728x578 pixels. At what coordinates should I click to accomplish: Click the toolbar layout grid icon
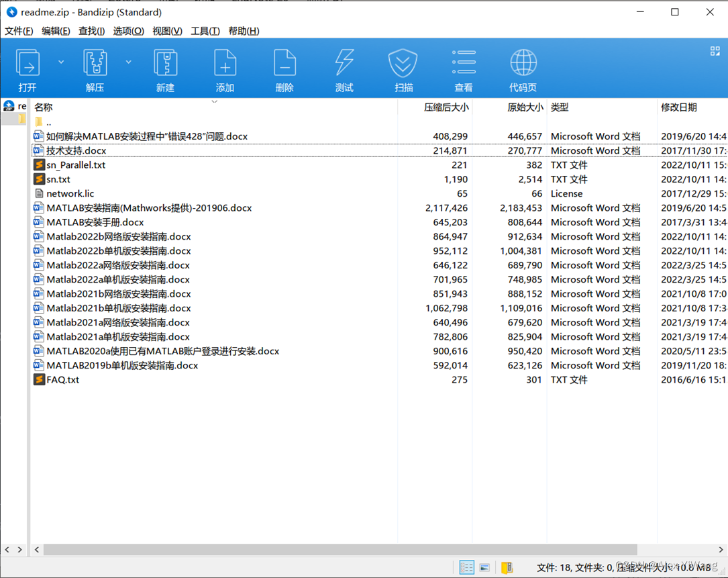[x=715, y=51]
